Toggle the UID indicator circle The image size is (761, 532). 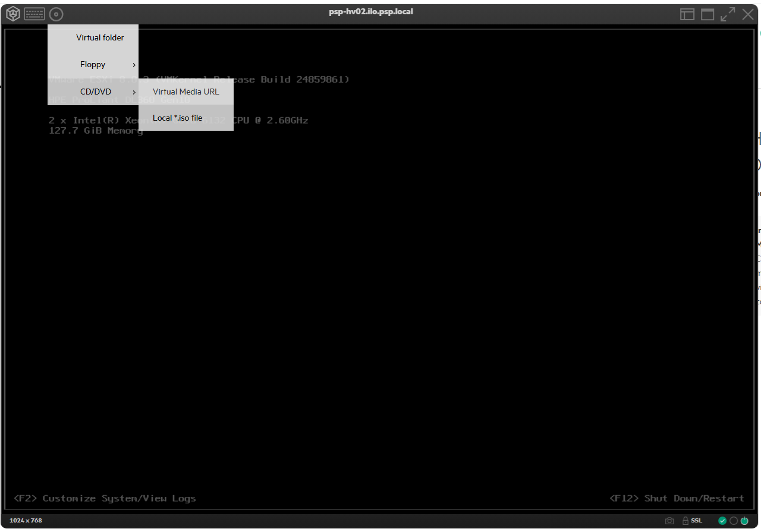[x=734, y=521]
